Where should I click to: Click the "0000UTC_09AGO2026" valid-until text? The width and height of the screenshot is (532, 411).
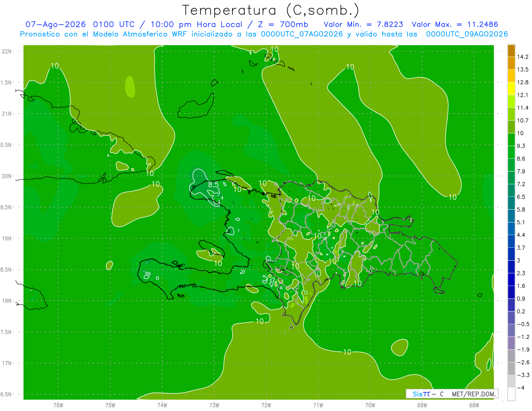[467, 34]
